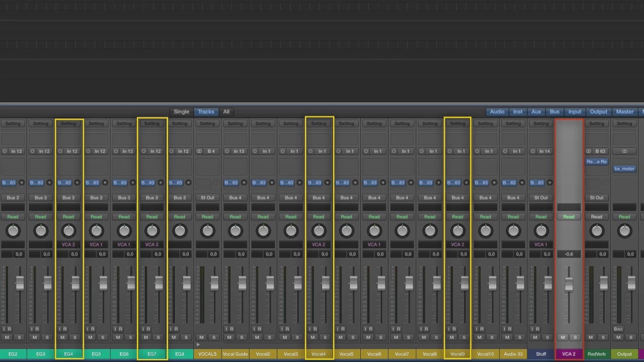Screen dimensions: 644x362
Task: Switch mixer view to Tracks
Action: point(206,112)
